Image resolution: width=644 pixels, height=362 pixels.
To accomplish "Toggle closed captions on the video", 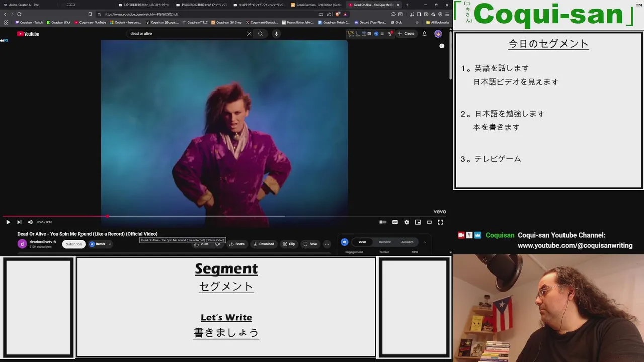I will pos(395,222).
